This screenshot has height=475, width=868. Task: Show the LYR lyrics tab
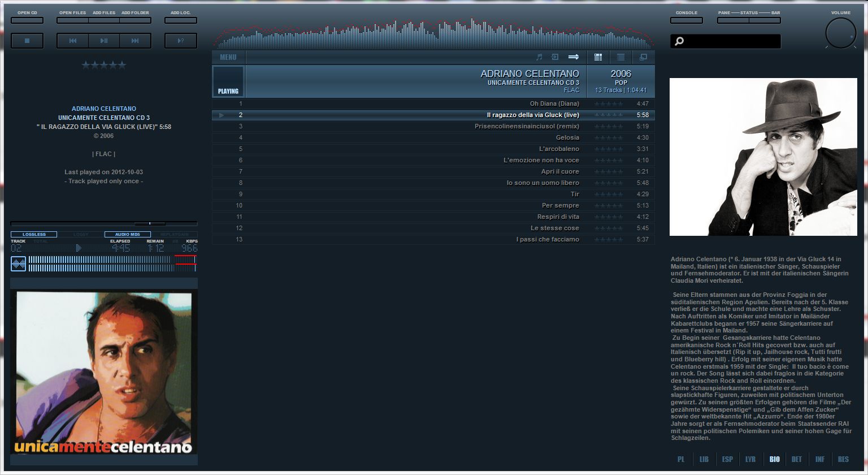pyautogui.click(x=750, y=459)
